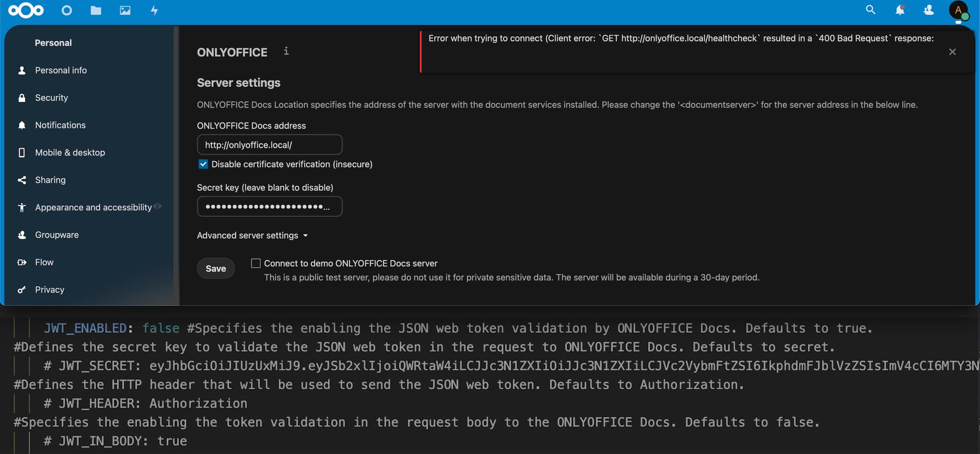Focus the Secret key field
Image resolution: width=980 pixels, height=454 pixels.
[269, 207]
